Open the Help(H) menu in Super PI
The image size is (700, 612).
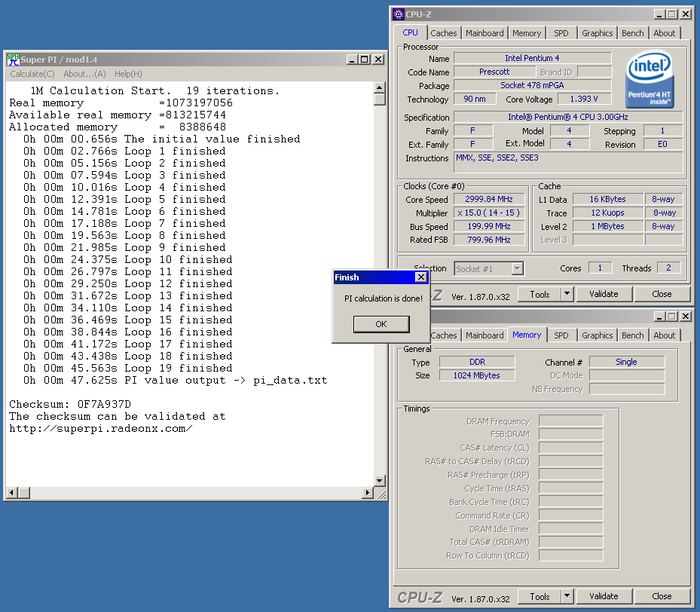(128, 74)
